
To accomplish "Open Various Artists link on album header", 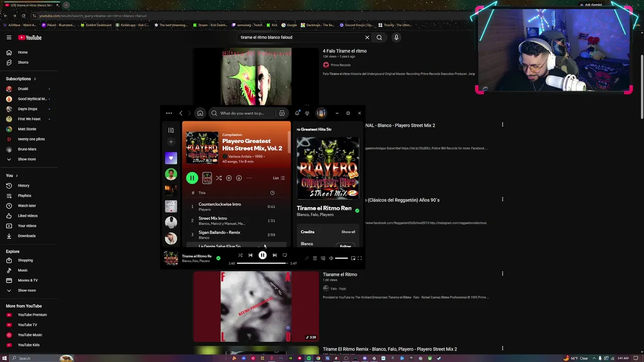I will 239,156.
